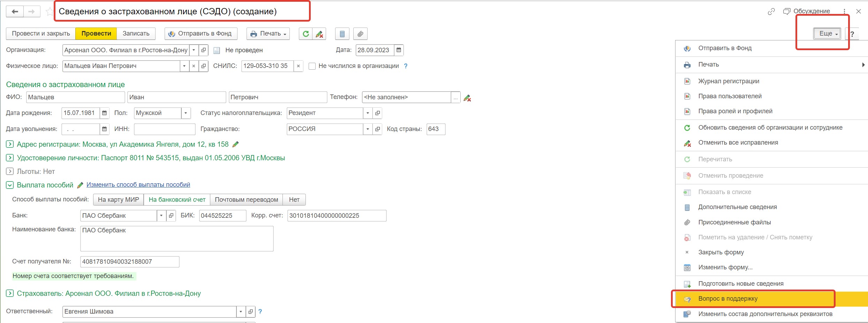868x323 pixels.
Task: Click the green refresh icon in the toolbar
Action: [x=305, y=34]
